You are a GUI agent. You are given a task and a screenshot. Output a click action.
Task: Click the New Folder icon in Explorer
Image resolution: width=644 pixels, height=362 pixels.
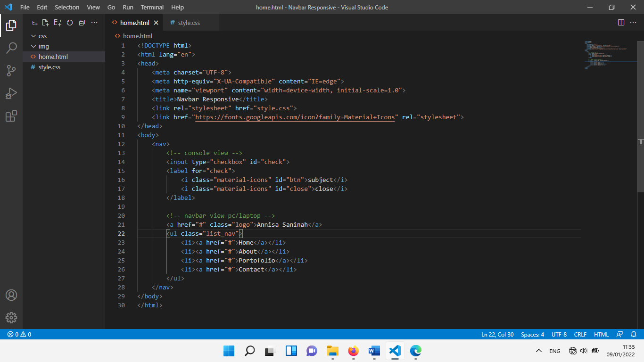[58, 23]
